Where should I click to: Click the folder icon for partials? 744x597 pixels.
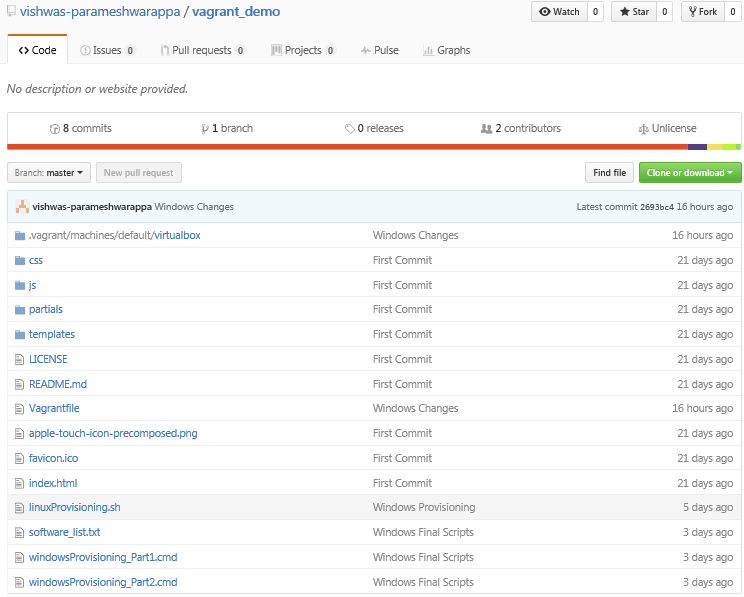(x=19, y=310)
